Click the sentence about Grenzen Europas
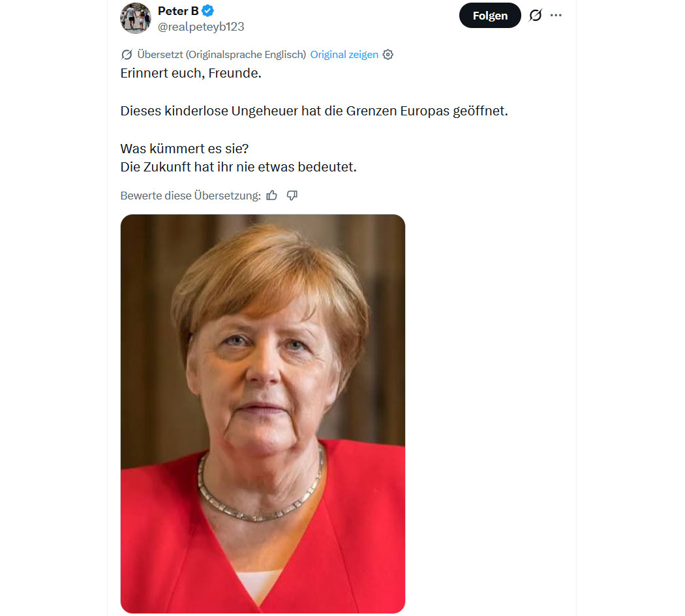Image resolution: width=685 pixels, height=616 pixels. (314, 111)
